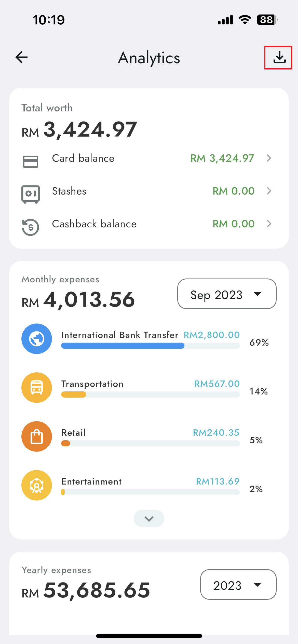Viewport: 298px width, 644px height.
Task: Expand more monthly expense categories
Action: point(149,518)
